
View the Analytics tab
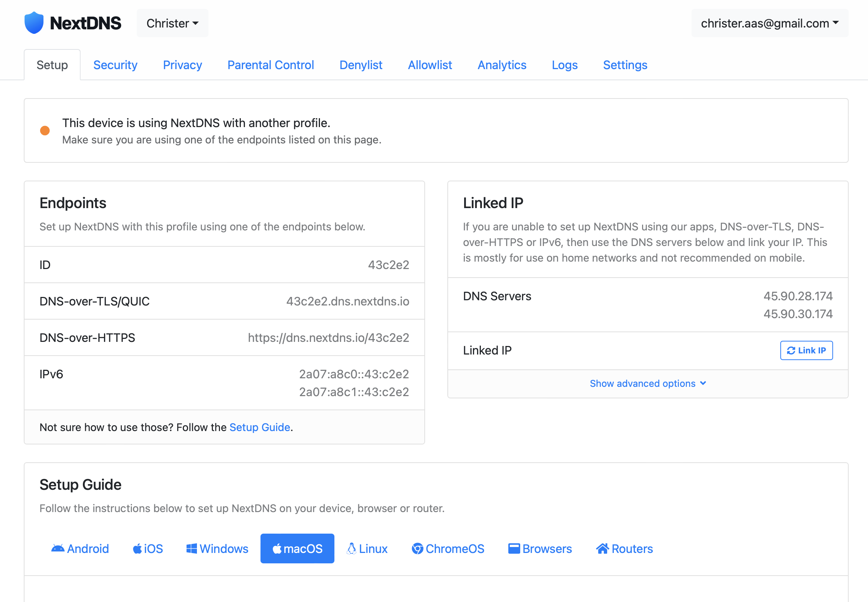coord(502,65)
